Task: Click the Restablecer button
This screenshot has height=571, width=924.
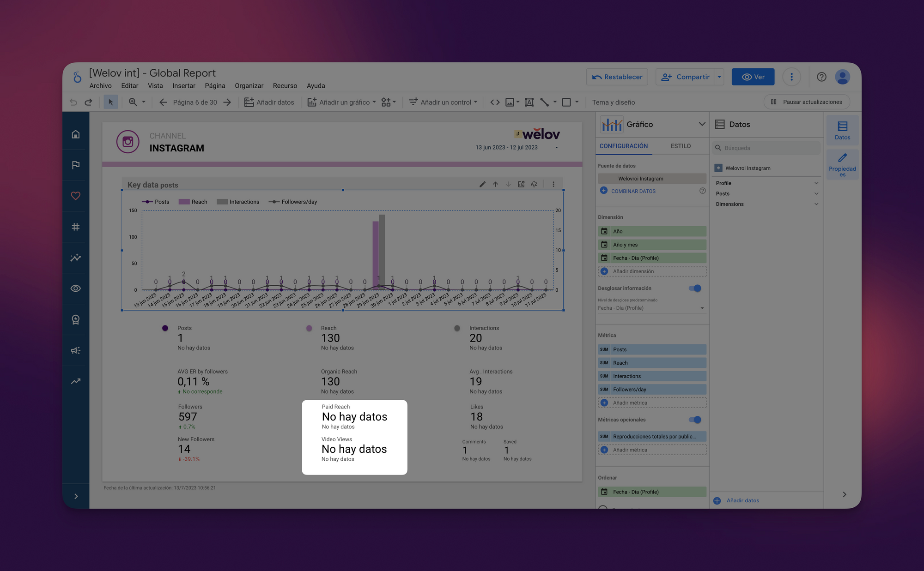Action: [x=617, y=77]
